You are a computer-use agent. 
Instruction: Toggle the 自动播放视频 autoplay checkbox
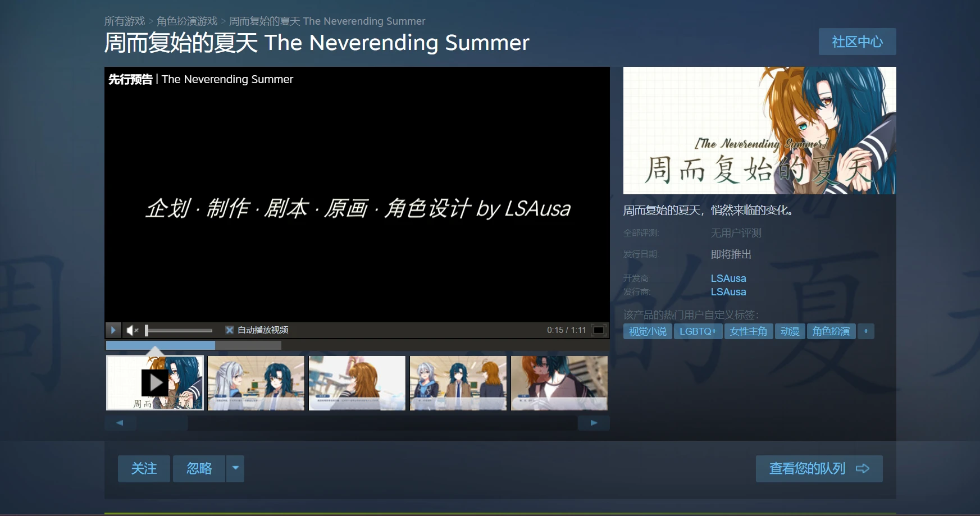coord(229,330)
